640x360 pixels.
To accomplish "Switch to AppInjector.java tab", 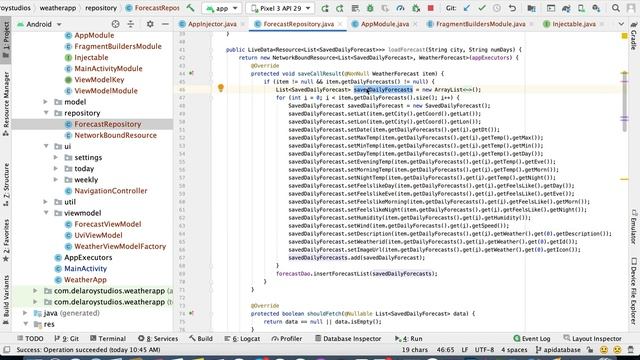I will click(x=212, y=24).
